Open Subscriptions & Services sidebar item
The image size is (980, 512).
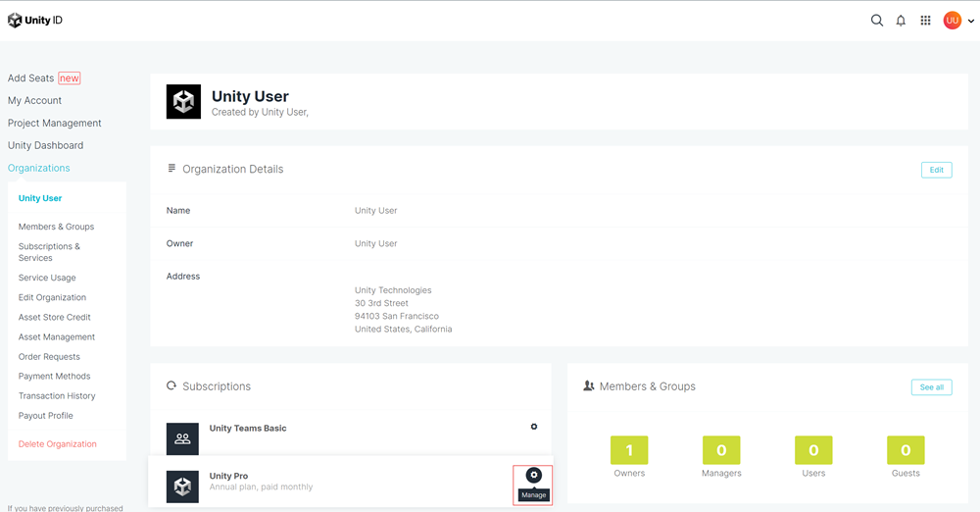click(49, 252)
